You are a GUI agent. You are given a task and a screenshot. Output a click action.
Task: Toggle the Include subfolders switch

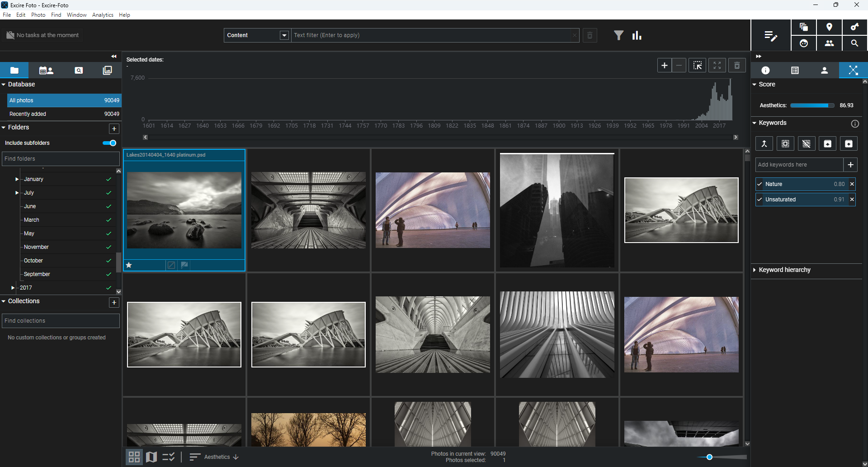click(109, 143)
